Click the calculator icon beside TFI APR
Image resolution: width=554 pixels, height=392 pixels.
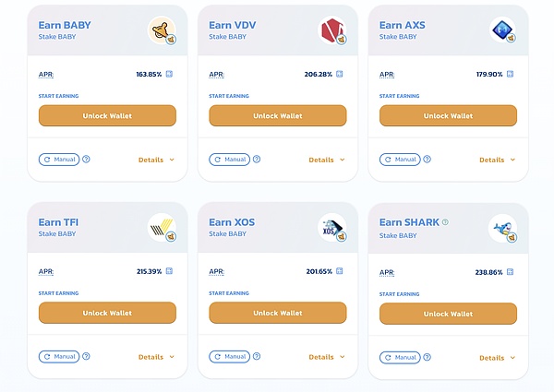[x=169, y=272]
